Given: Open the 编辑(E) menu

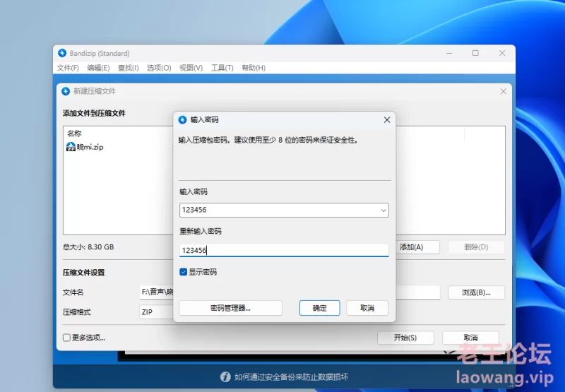Looking at the screenshot, I should pyautogui.click(x=98, y=68).
